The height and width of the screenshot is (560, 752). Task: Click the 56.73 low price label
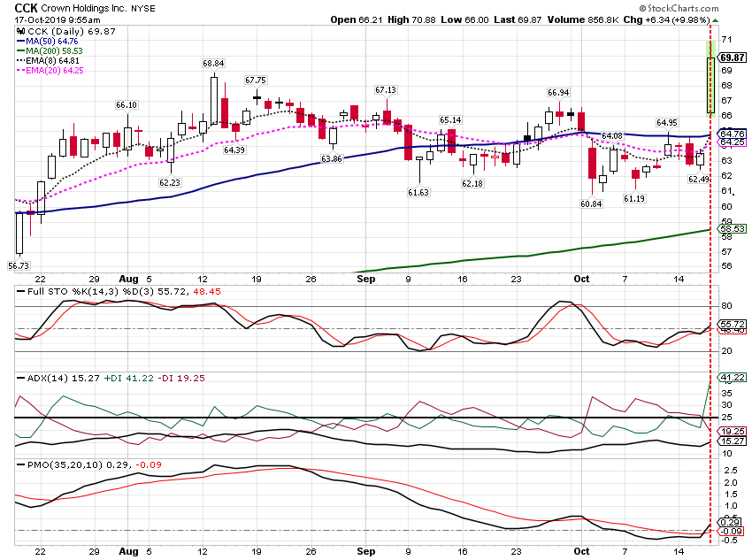click(19, 265)
